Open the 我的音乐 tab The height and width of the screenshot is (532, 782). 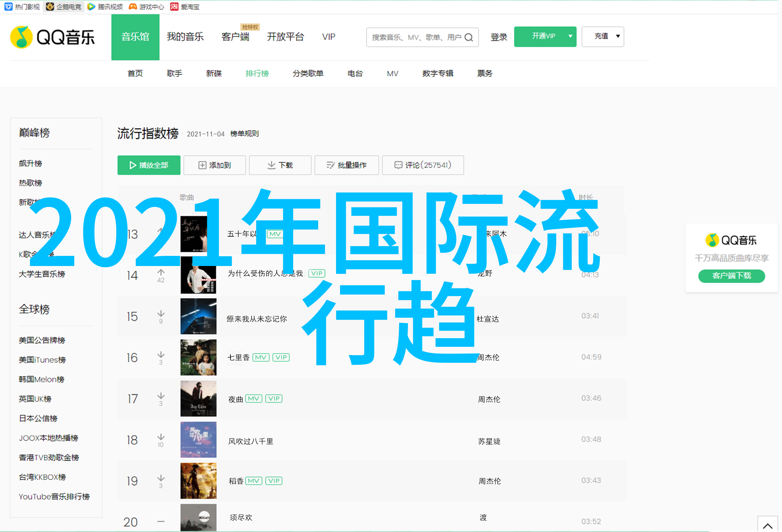(185, 37)
